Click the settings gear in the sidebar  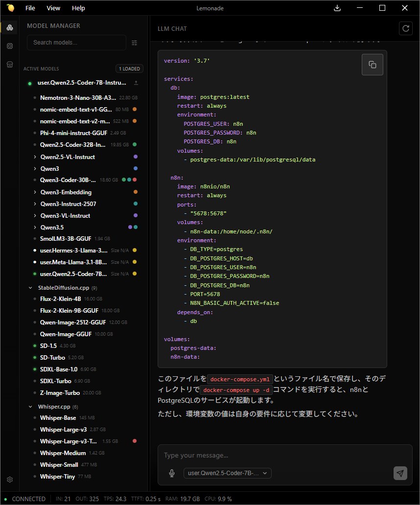coord(10,480)
